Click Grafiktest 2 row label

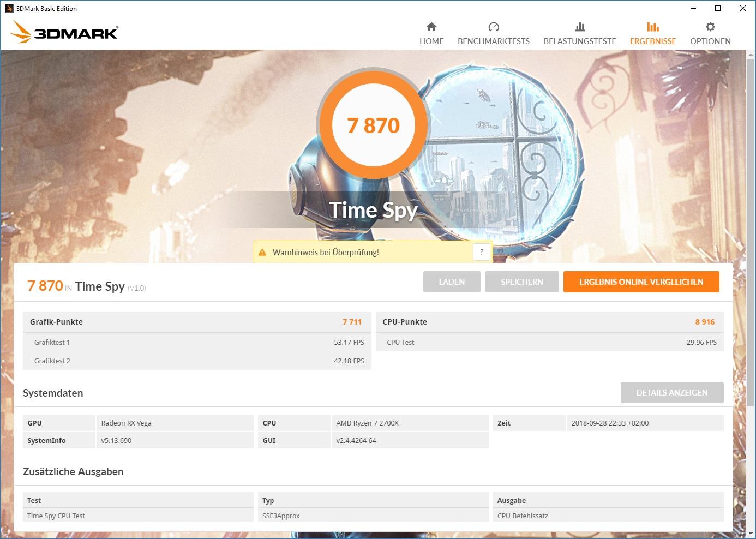tap(52, 361)
